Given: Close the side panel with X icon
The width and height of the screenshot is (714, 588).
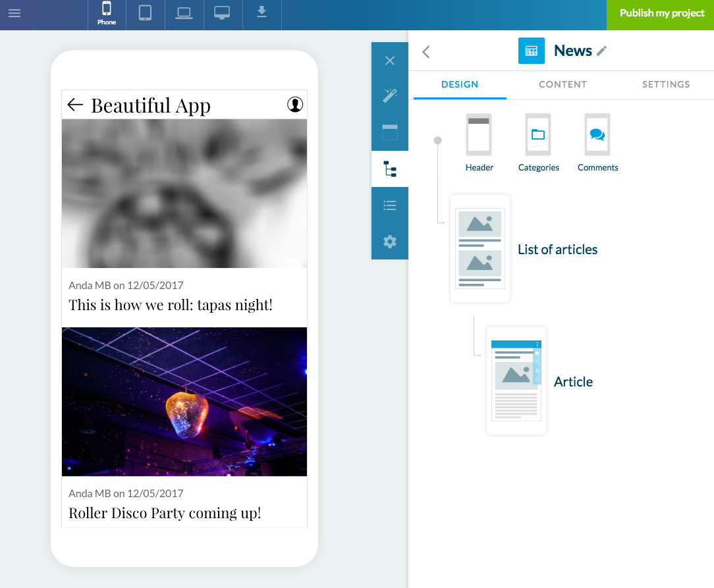Looking at the screenshot, I should [x=390, y=61].
